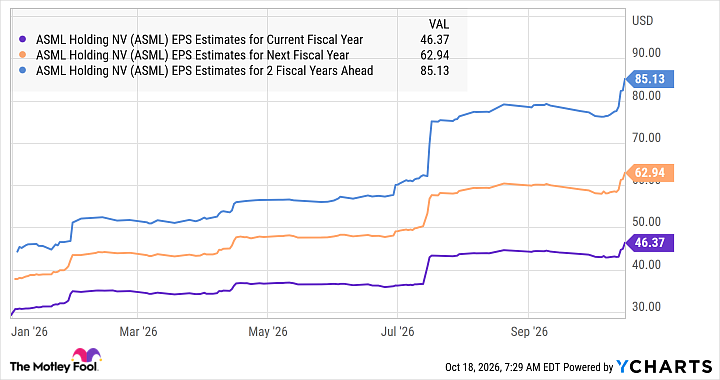Click legend value 46.37

pos(434,40)
